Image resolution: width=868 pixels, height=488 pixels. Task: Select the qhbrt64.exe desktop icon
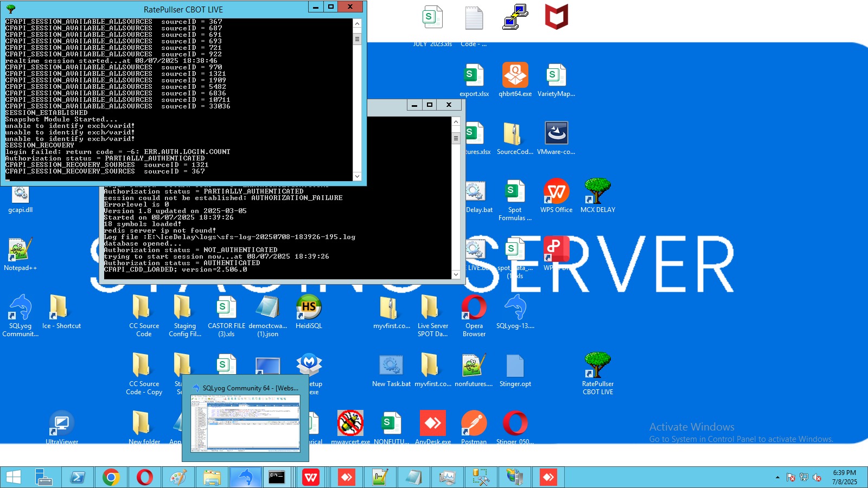pos(515,76)
